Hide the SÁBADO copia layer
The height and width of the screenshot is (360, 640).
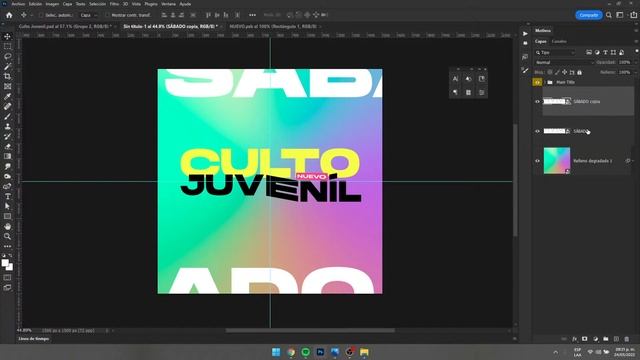coord(537,102)
